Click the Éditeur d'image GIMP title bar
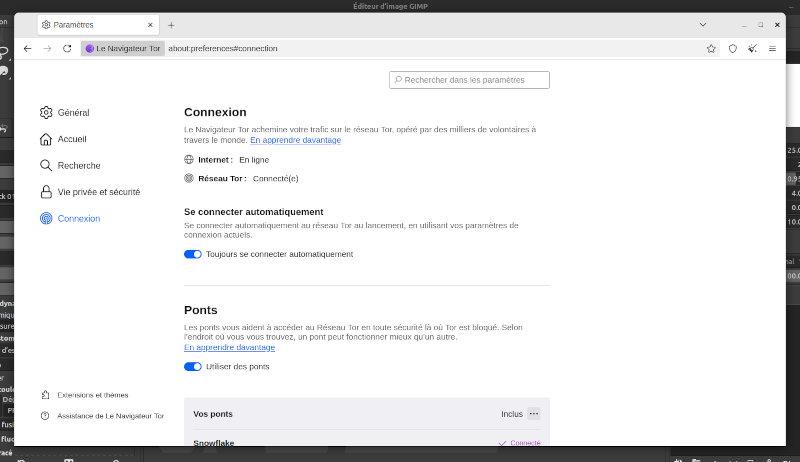Image resolution: width=800 pixels, height=462 pixels. (x=391, y=6)
